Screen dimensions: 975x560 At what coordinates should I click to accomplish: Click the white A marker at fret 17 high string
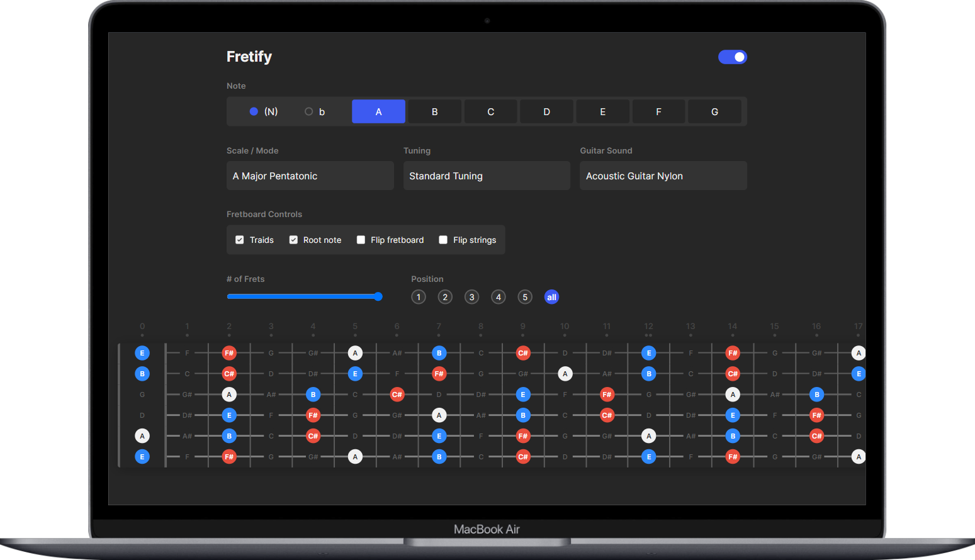click(859, 353)
